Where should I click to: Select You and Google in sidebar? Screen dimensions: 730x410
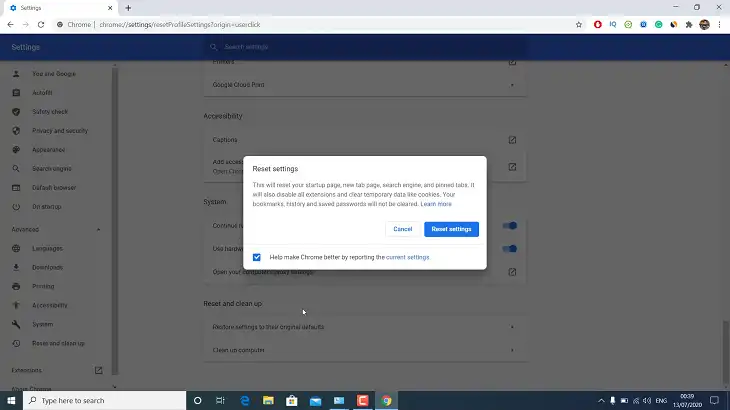(54, 74)
